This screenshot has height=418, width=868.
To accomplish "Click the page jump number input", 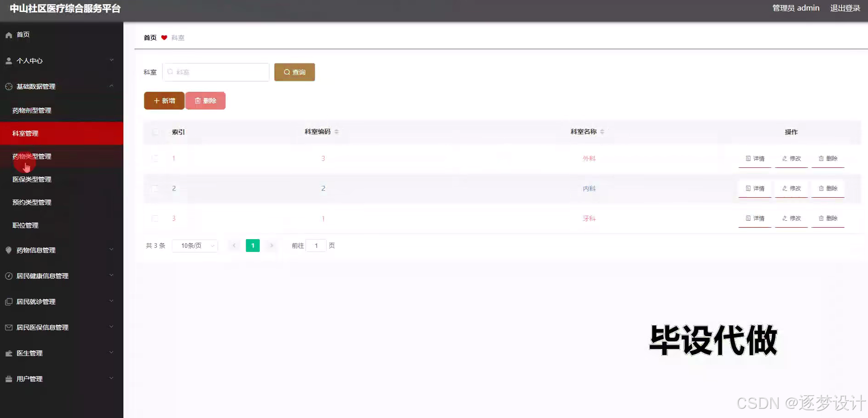I will (x=316, y=246).
